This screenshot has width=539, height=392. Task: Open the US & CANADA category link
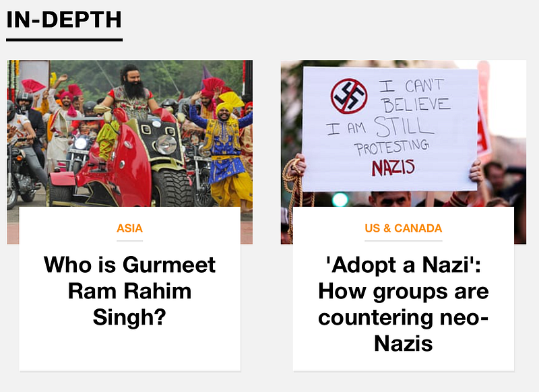click(403, 228)
